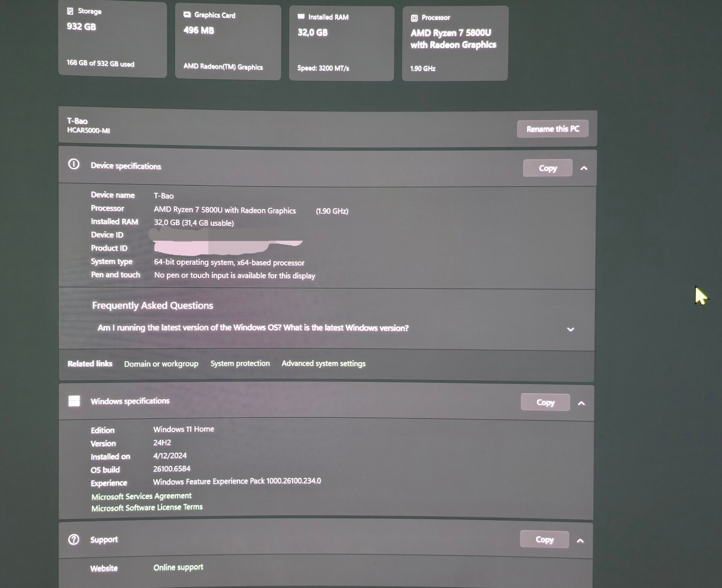
Task: Select the processor value AMD Ryzen 7 5800U
Action: point(225,210)
